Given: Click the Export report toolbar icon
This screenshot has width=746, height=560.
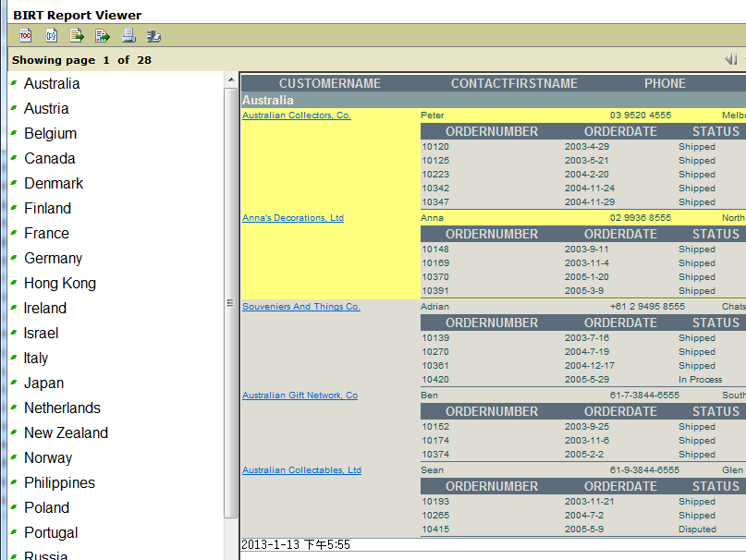Looking at the screenshot, I should [x=103, y=35].
